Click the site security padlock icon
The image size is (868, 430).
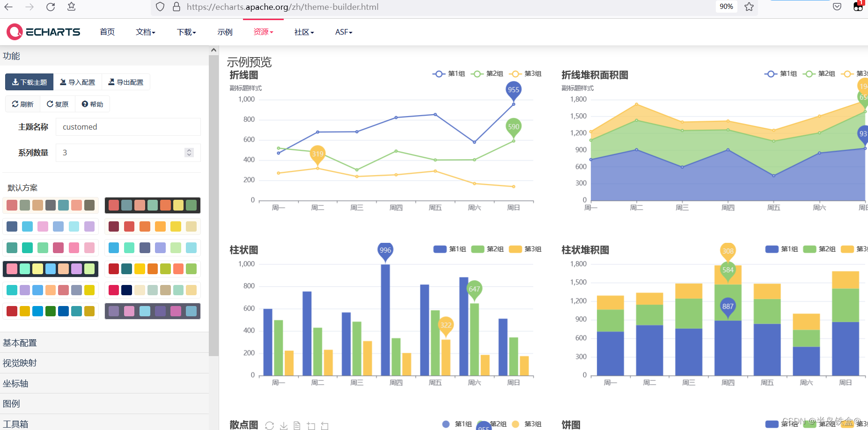[177, 7]
